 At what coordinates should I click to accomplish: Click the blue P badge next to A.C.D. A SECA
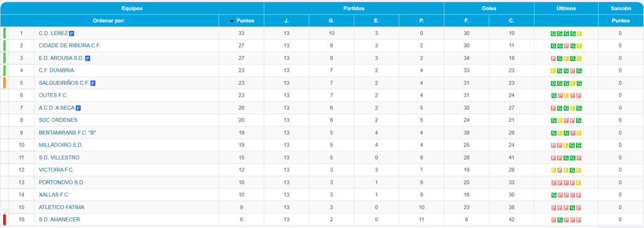point(78,108)
